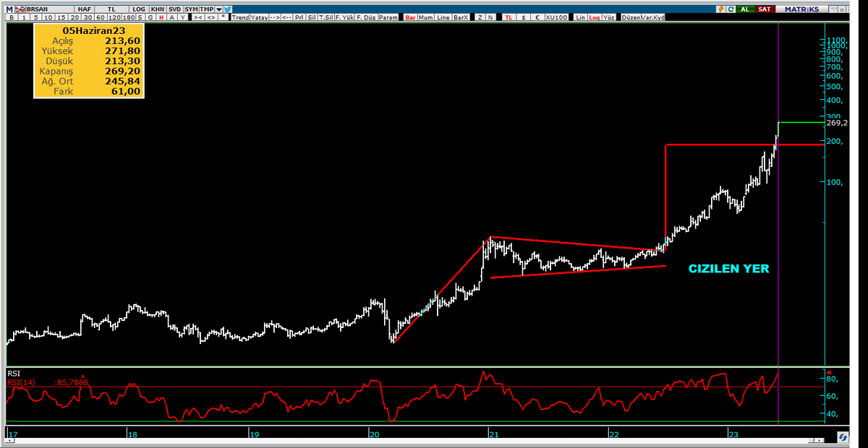Select BarX chart type
The height and width of the screenshot is (448, 868).
point(461,17)
